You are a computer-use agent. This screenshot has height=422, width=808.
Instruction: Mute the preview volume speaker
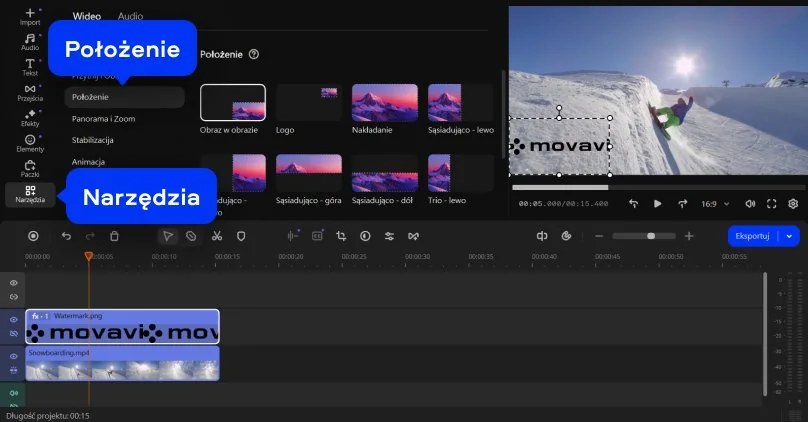point(747,204)
